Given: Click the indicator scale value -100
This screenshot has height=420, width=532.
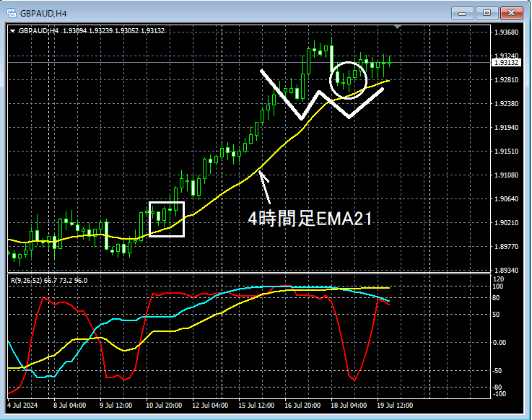Looking at the screenshot, I should (x=500, y=394).
